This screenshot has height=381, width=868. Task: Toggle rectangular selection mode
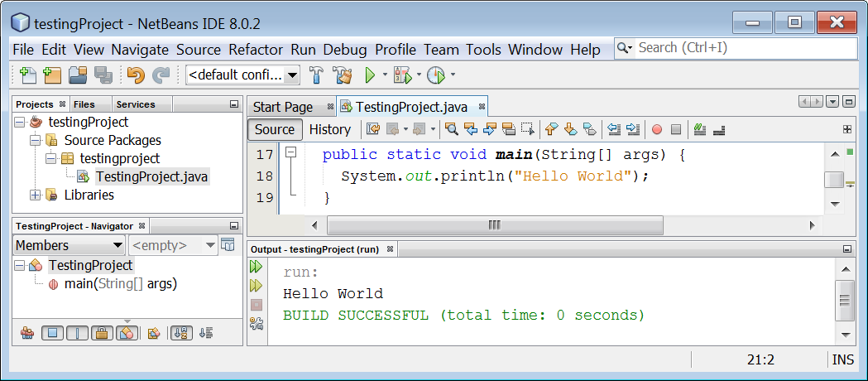(x=528, y=129)
